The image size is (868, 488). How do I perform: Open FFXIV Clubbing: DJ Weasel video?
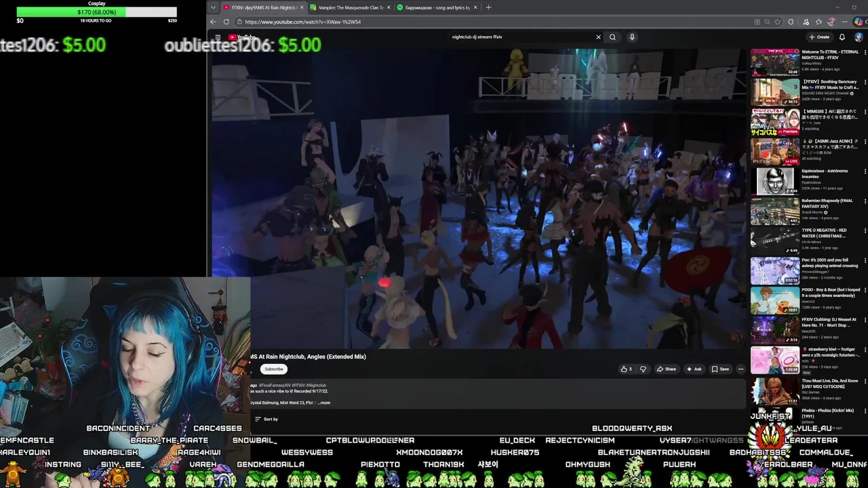click(775, 330)
